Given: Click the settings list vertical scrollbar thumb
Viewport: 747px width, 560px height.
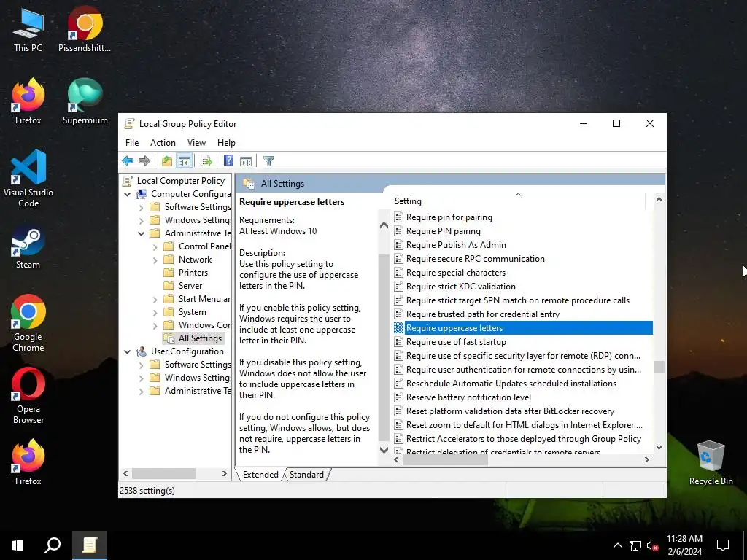Looking at the screenshot, I should click(x=659, y=367).
